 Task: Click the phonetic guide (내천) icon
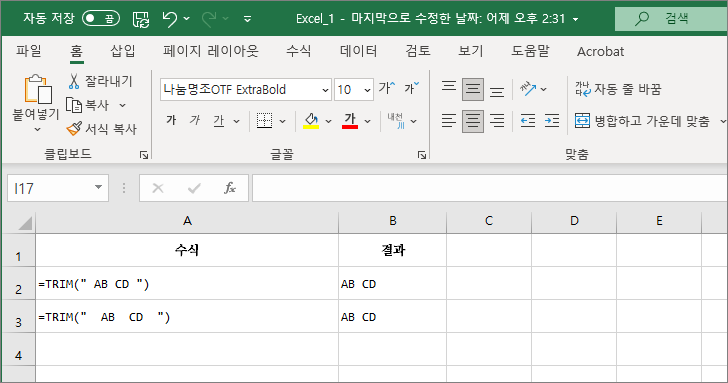(396, 121)
